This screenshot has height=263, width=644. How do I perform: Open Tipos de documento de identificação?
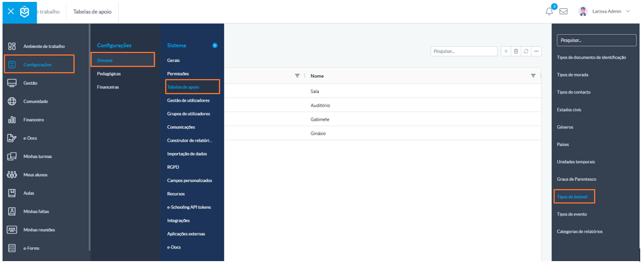click(591, 58)
